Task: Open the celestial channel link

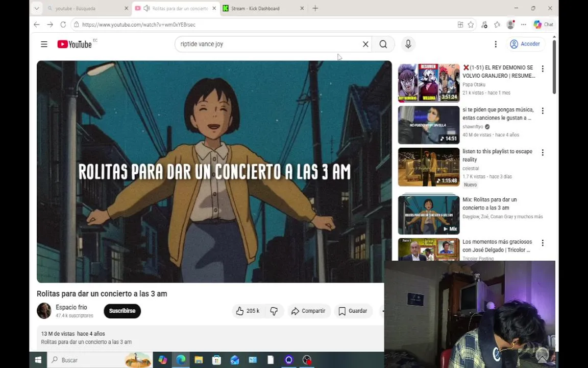Action: (x=471, y=169)
